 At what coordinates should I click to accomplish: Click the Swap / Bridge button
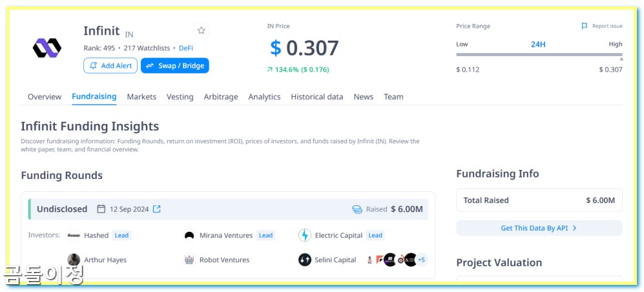click(175, 66)
